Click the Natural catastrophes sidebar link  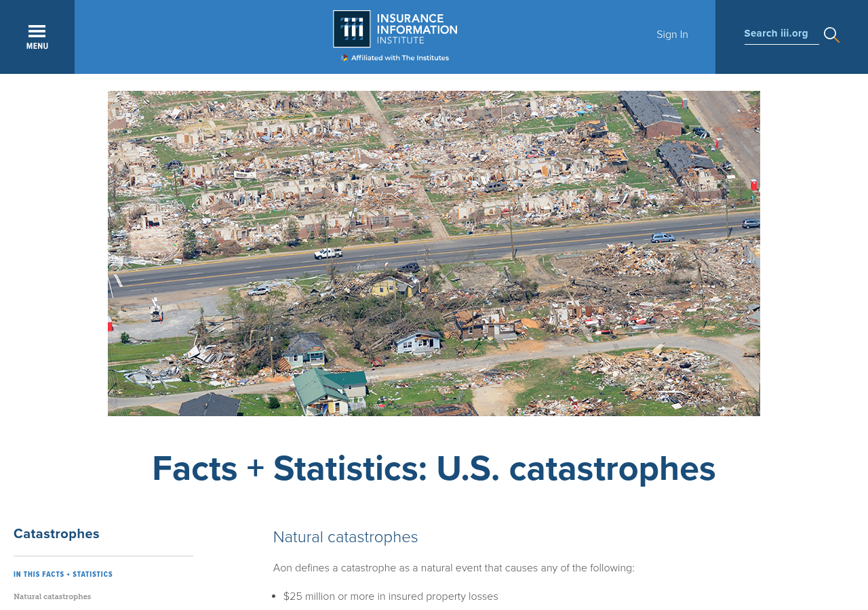click(52, 597)
